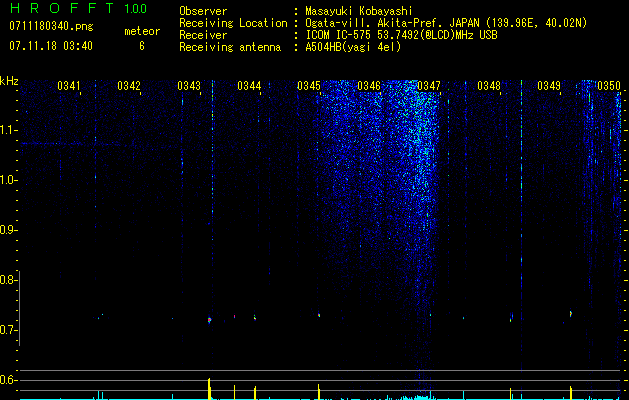Image resolution: width=629 pixels, height=400 pixels.
Task: Click the 0350 time marker
Action: click(609, 86)
